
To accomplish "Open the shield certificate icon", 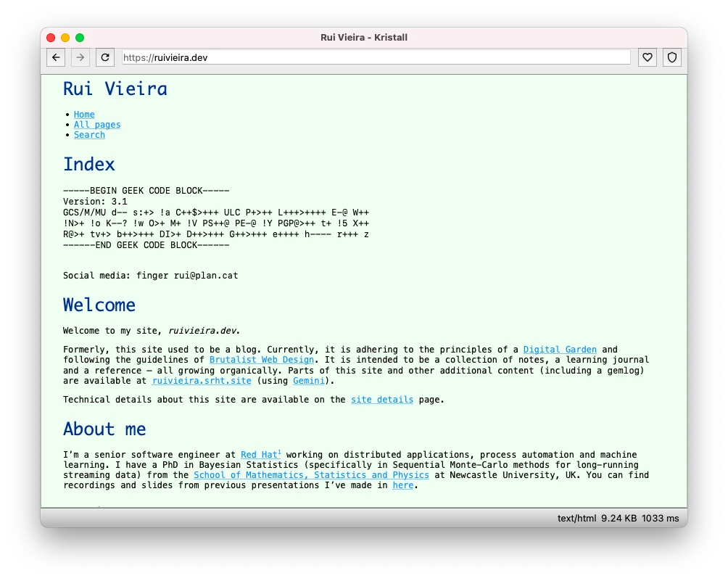I will 672,57.
